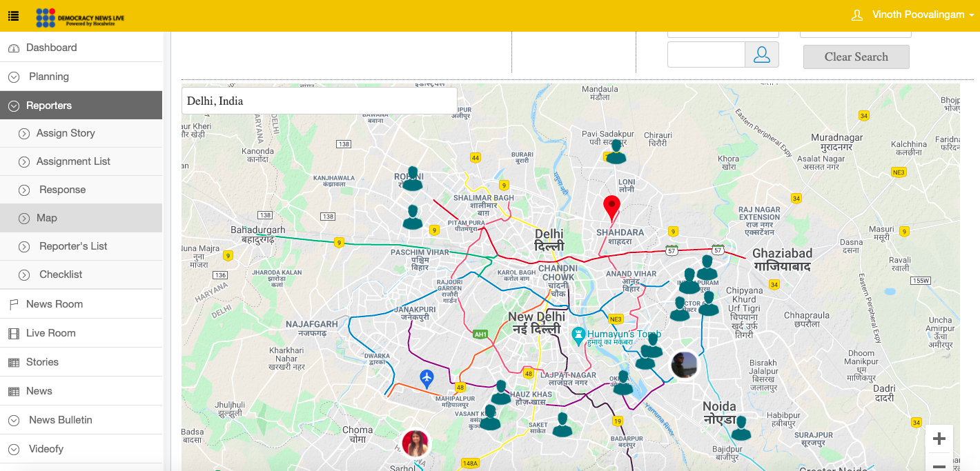Click the Assign Story arrow circle icon

24,134
